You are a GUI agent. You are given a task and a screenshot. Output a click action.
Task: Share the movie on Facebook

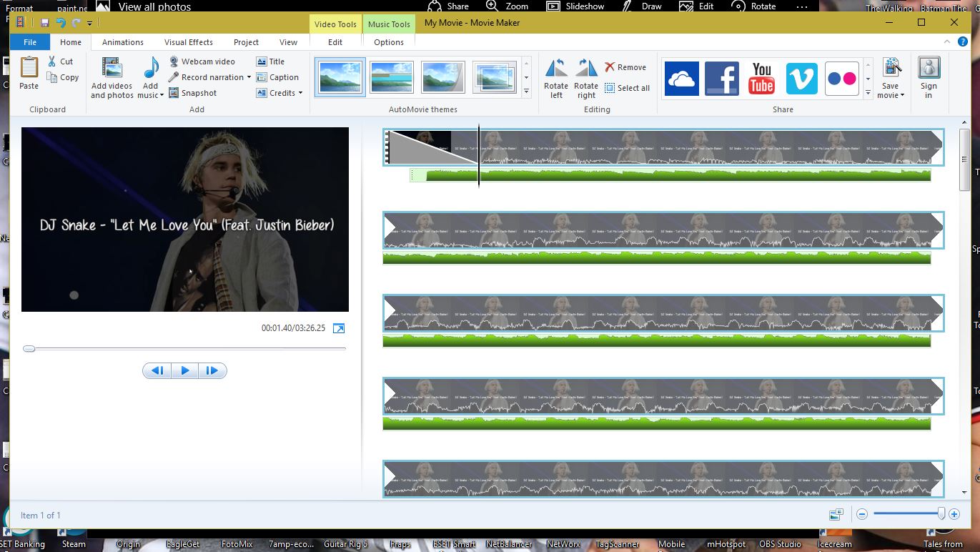(x=721, y=78)
